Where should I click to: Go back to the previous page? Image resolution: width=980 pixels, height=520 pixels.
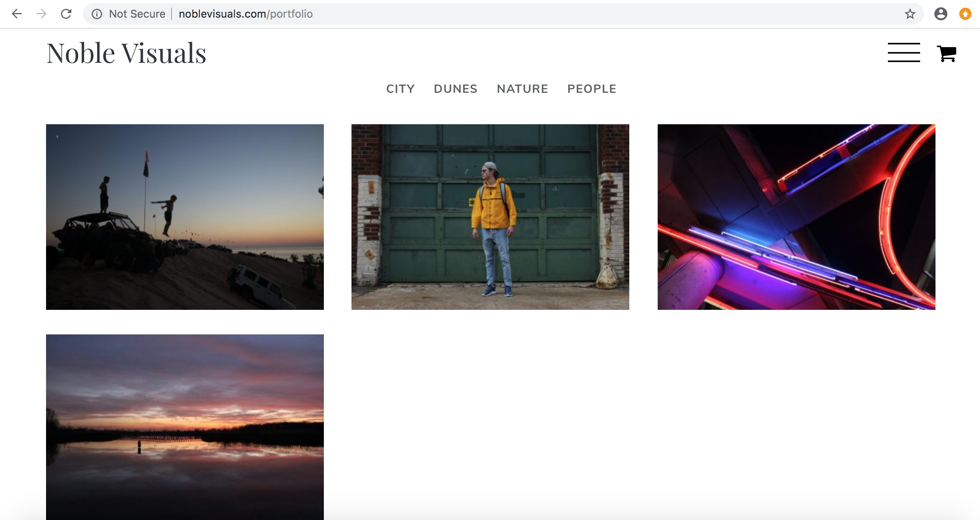(17, 14)
